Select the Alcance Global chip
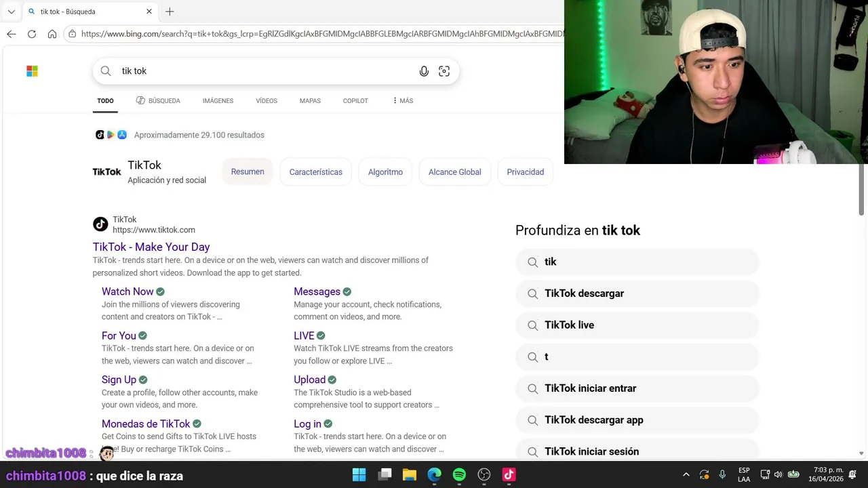 [454, 172]
